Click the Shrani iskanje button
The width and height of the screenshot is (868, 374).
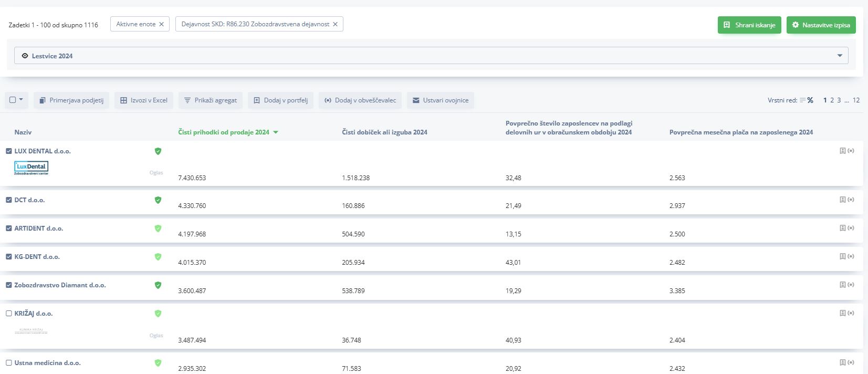[x=749, y=25]
